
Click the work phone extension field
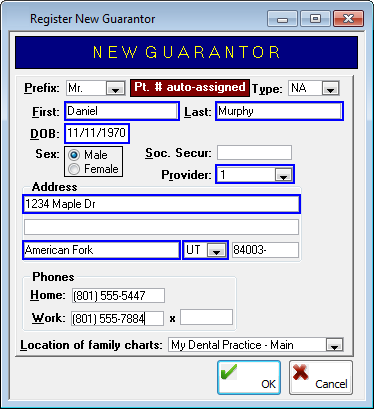coord(206,317)
